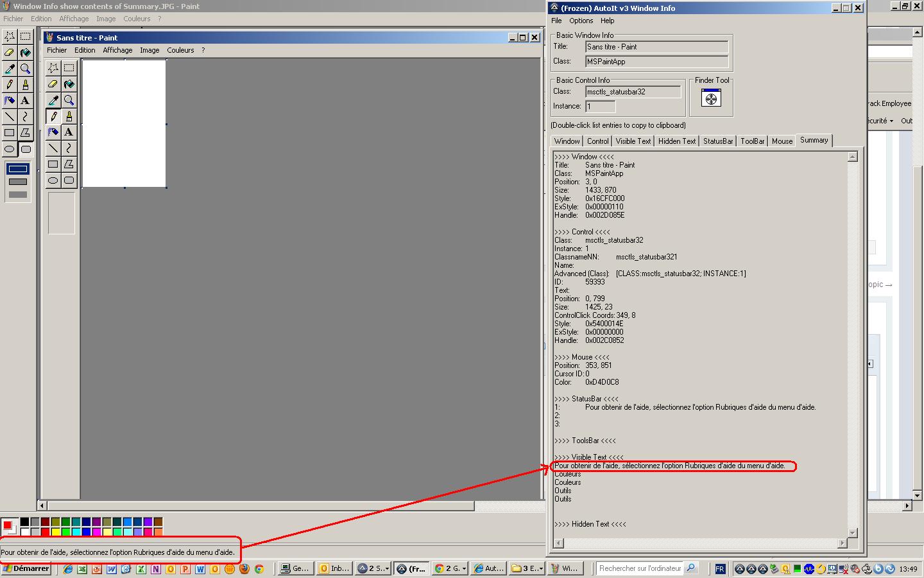This screenshot has width=924, height=578.
Task: Choose Rounded Rectangle tool in outer Paint toolbox
Action: [x=25, y=149]
